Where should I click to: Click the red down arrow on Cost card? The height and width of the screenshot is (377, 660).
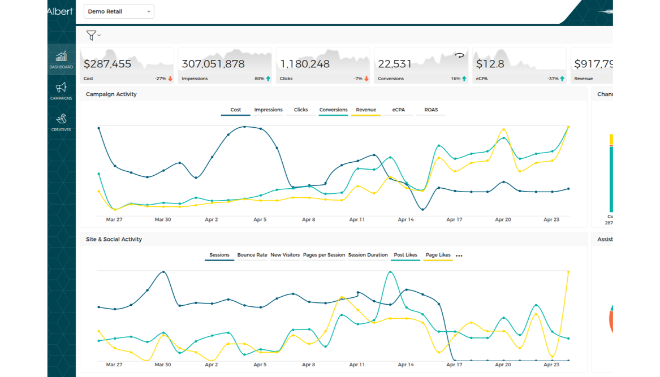(x=170, y=79)
